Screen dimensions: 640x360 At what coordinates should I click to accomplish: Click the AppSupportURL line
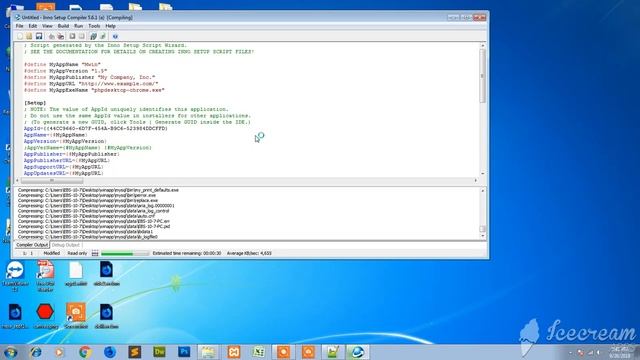[x=64, y=167]
